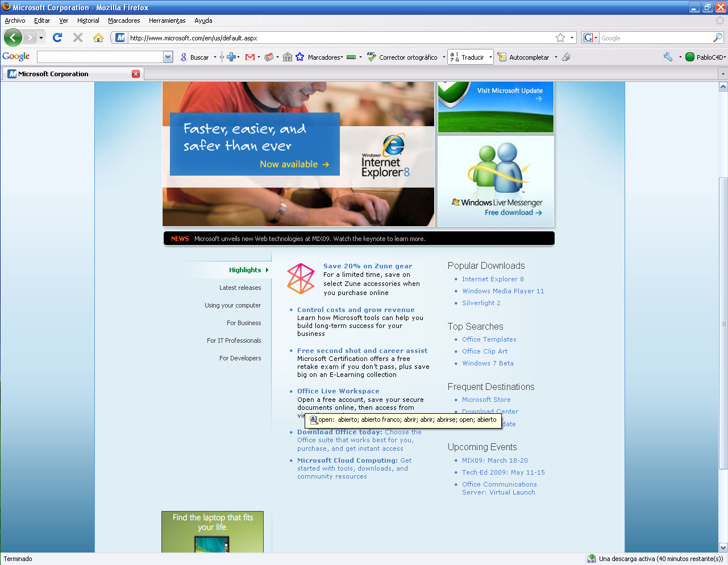Click the Zune logo icon

pyautogui.click(x=301, y=279)
